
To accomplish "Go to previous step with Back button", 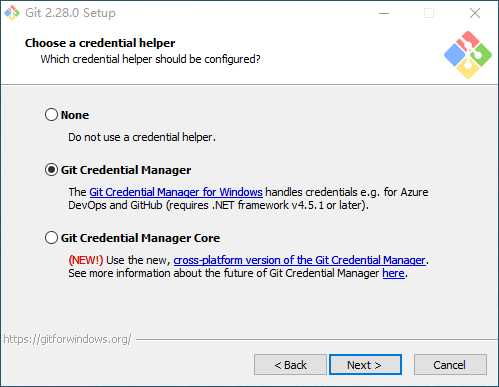I will (x=290, y=365).
